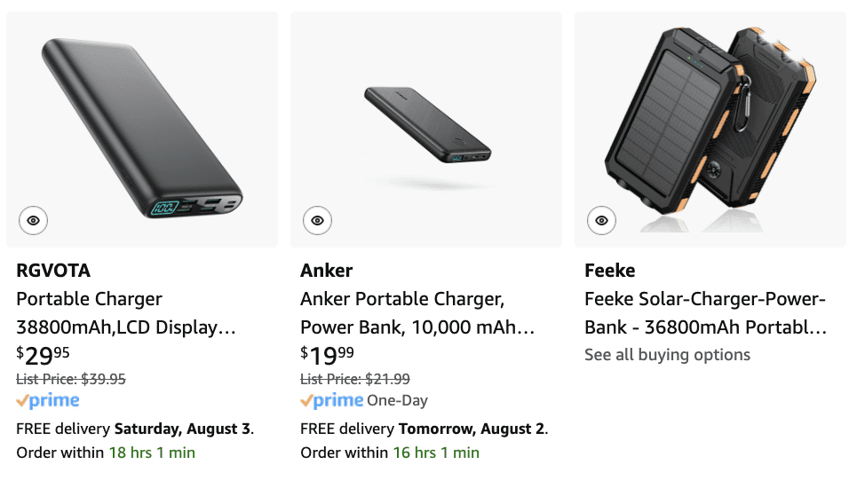
Task: Click the RGVOTA brand name
Action: point(53,271)
